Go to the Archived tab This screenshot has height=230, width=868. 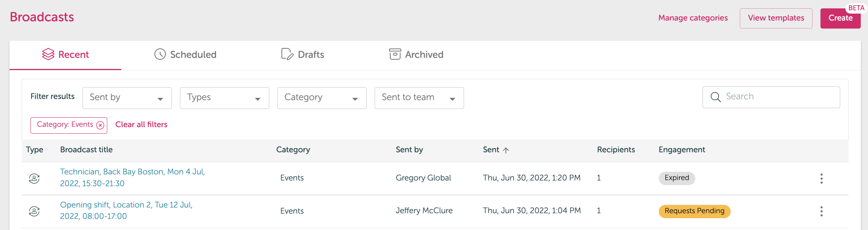(416, 55)
